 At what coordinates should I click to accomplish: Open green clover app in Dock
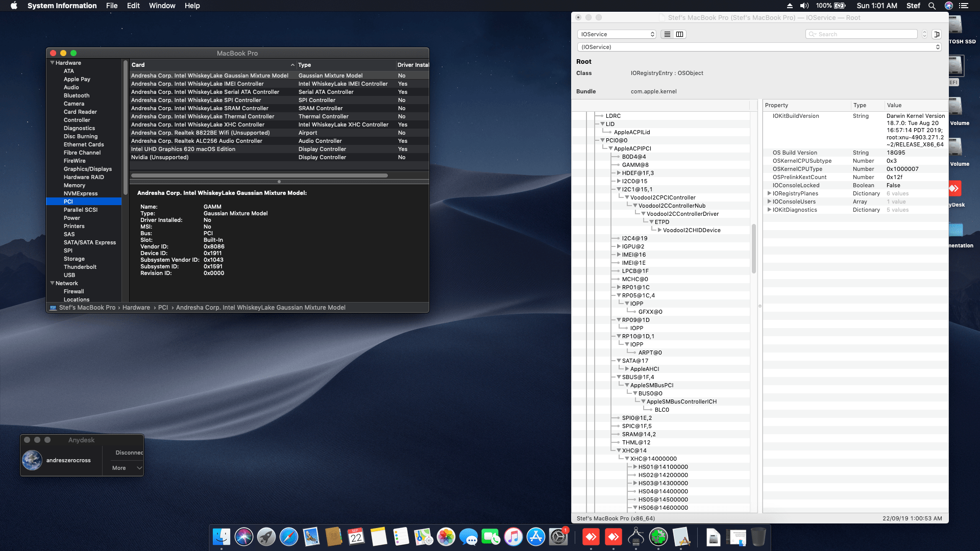pyautogui.click(x=658, y=537)
